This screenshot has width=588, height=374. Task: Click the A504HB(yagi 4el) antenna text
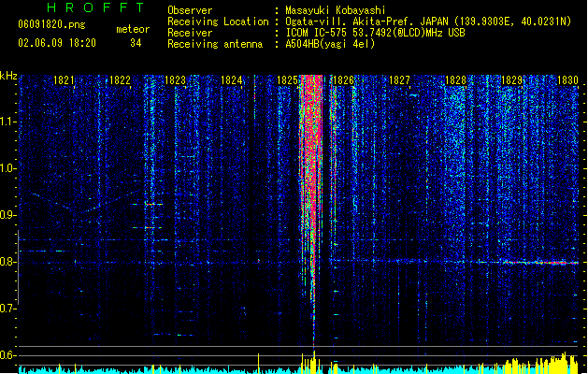click(x=330, y=44)
